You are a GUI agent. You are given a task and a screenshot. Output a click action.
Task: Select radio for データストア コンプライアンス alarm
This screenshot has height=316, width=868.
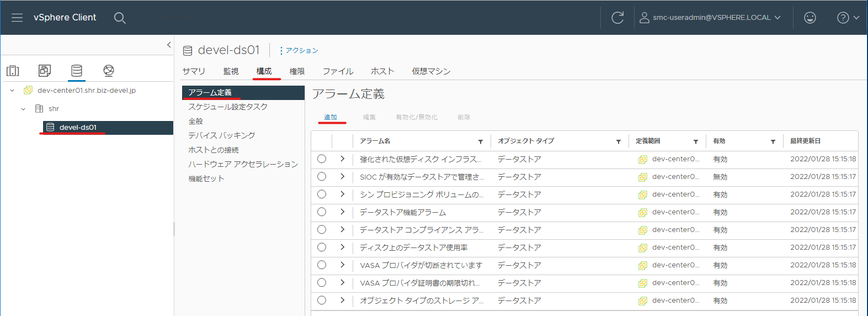coord(322,230)
